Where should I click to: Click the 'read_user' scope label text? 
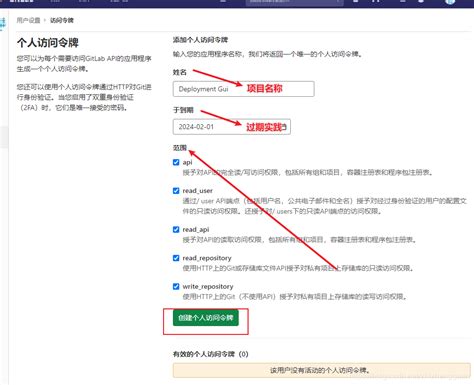click(x=197, y=191)
